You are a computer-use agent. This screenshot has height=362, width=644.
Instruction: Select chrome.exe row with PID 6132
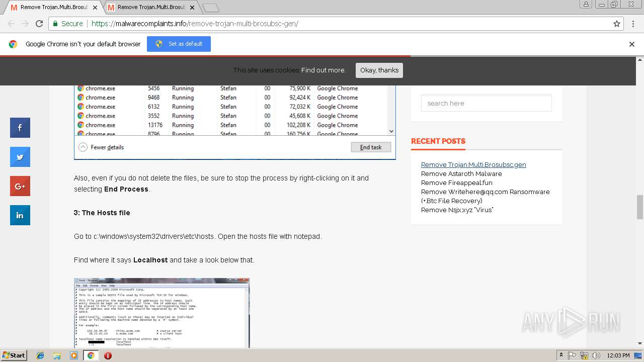[231, 107]
